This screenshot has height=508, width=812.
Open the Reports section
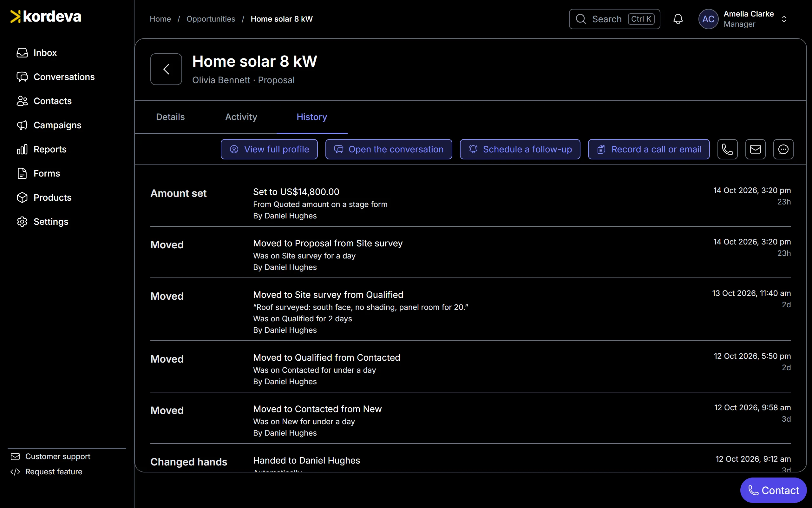click(x=42, y=150)
